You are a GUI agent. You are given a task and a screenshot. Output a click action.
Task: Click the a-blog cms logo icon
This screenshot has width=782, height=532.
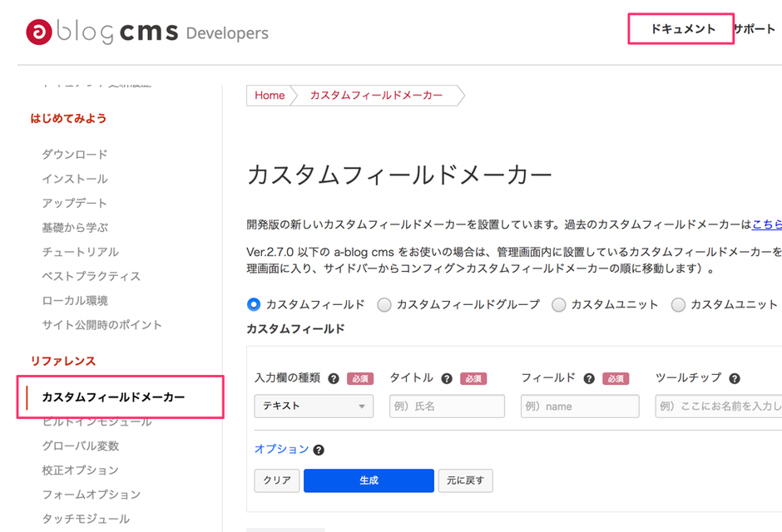[x=39, y=32]
